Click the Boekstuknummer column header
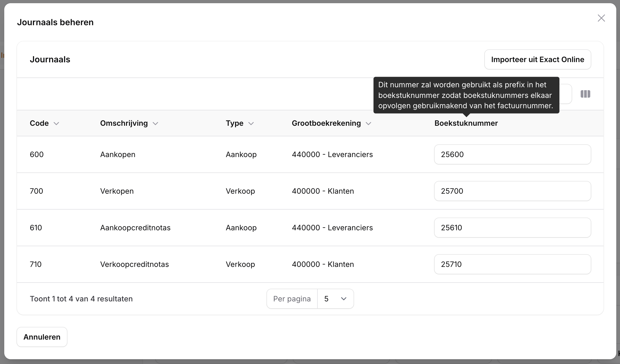Image resolution: width=620 pixels, height=364 pixels. click(x=466, y=123)
